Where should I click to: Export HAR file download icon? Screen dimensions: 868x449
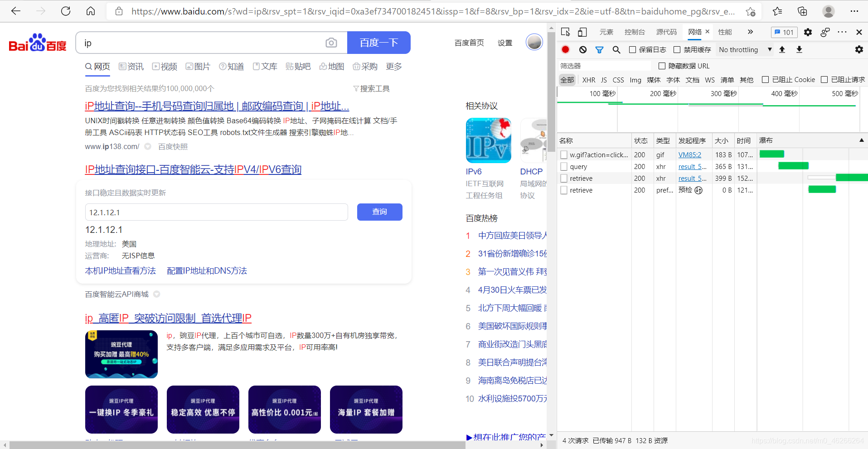(799, 49)
